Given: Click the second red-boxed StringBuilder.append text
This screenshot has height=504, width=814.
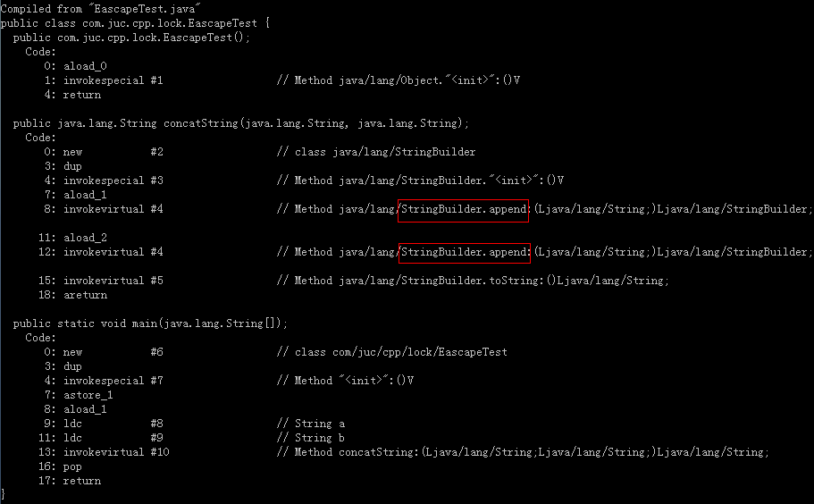Looking at the screenshot, I should 464,253.
